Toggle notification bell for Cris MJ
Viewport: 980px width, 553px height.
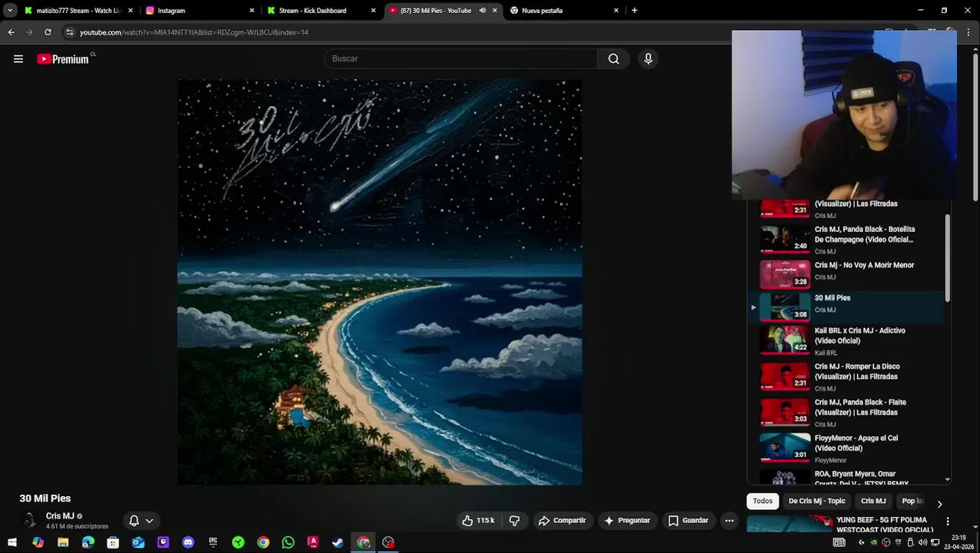(134, 521)
